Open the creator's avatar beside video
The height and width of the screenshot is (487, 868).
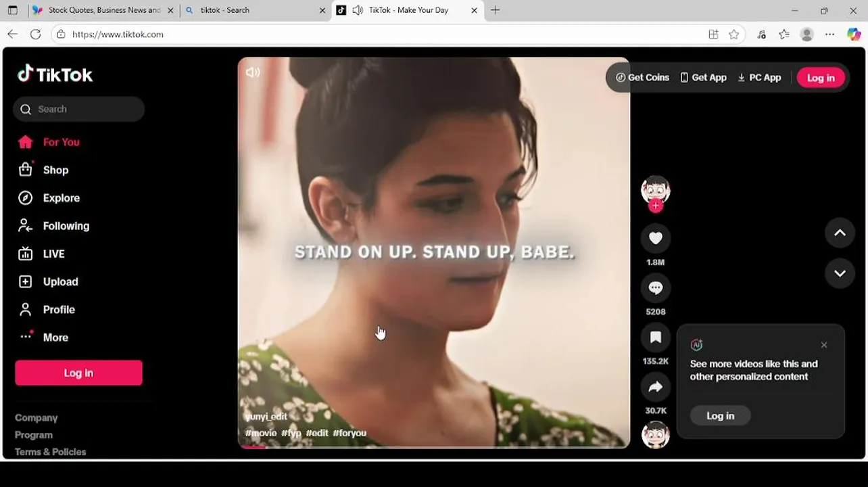click(x=656, y=190)
